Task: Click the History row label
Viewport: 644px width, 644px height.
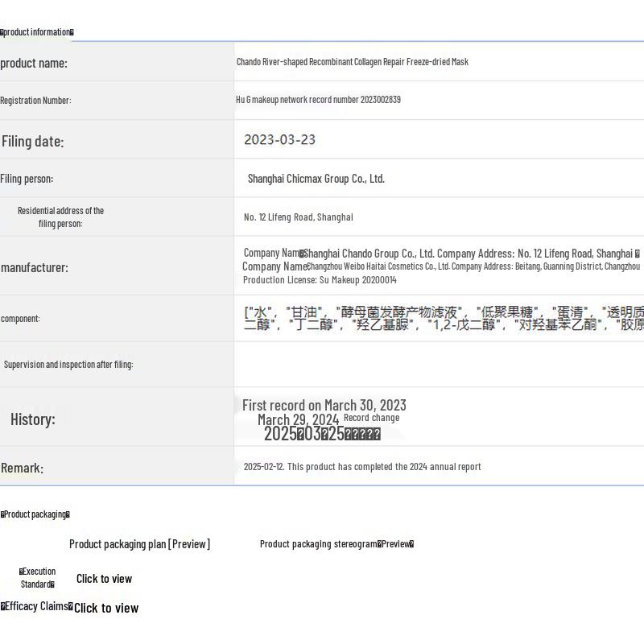Action: click(x=32, y=419)
